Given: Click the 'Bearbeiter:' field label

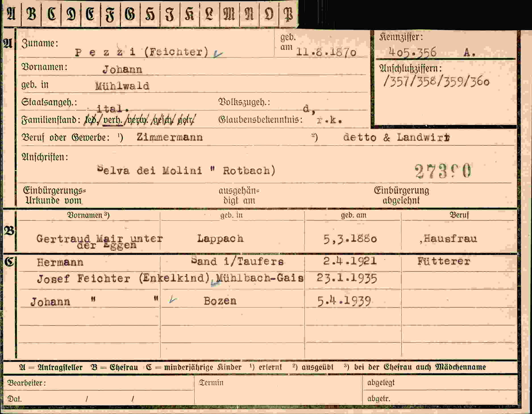Looking at the screenshot, I should (27, 383).
